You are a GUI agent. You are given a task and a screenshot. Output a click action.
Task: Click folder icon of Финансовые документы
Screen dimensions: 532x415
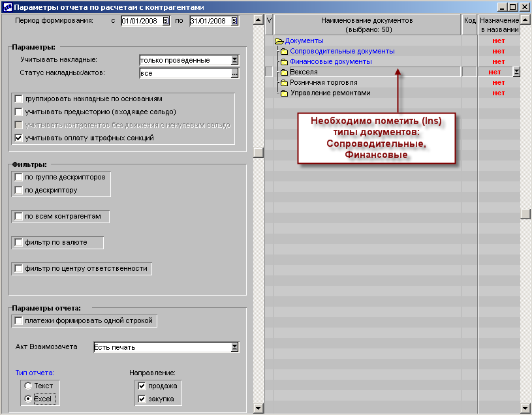click(x=285, y=62)
